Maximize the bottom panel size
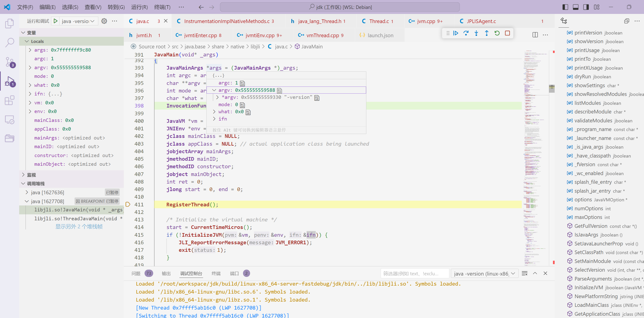 pyautogui.click(x=535, y=273)
